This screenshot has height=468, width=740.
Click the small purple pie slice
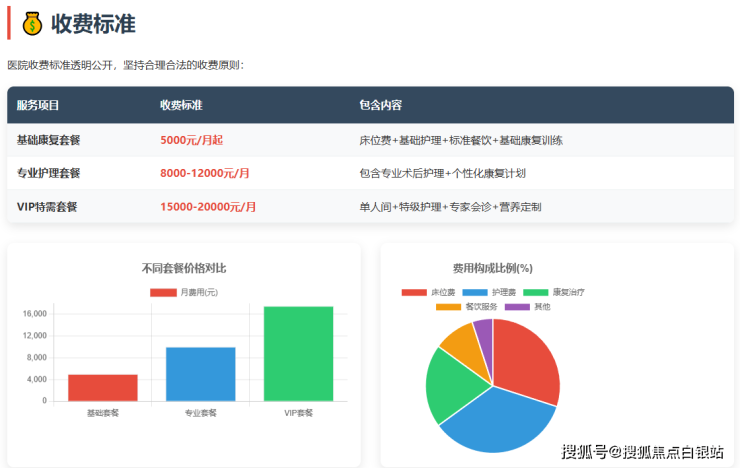coord(484,330)
